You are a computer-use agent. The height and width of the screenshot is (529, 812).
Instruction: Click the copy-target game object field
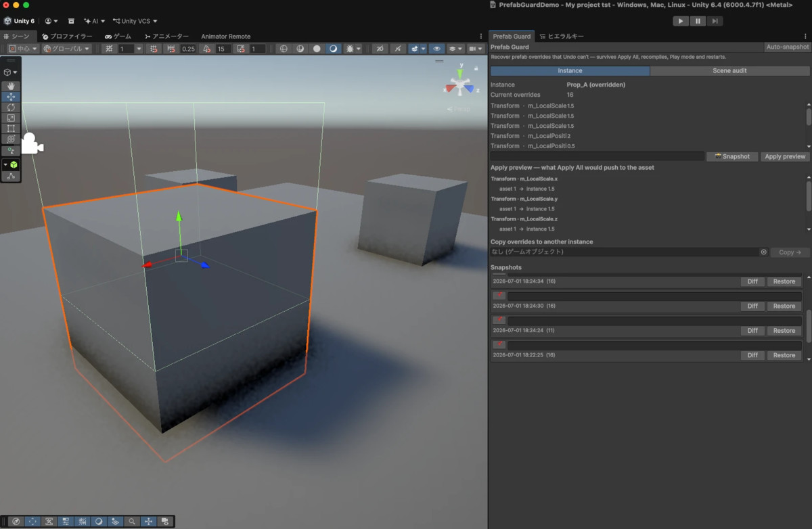629,252
